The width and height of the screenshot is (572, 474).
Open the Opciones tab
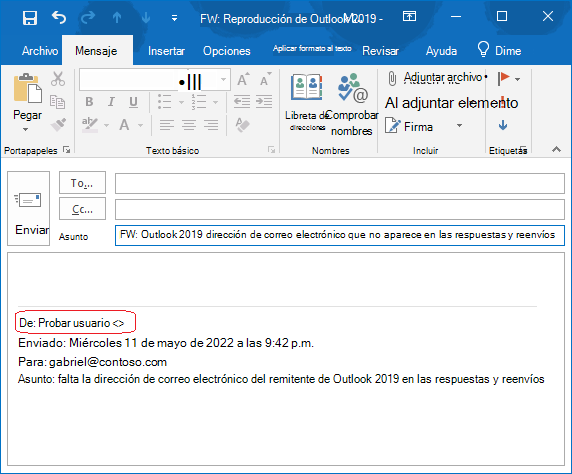pyautogui.click(x=227, y=51)
